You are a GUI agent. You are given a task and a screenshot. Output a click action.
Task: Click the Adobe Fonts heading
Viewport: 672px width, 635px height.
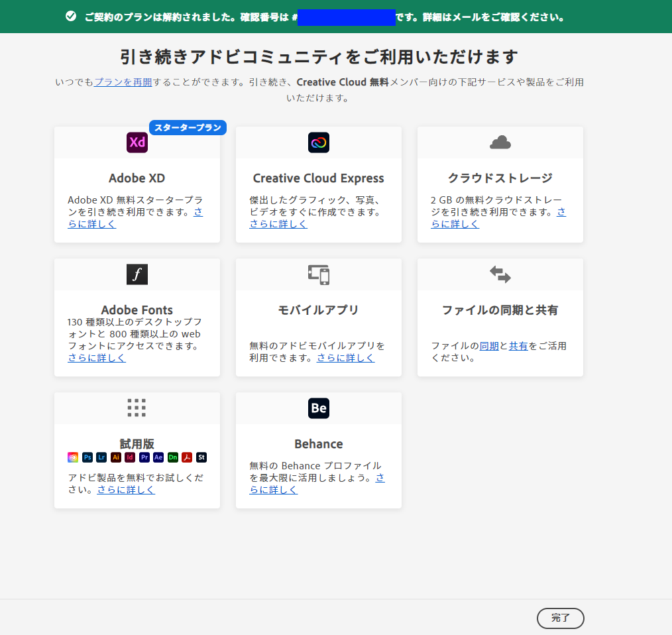click(137, 310)
